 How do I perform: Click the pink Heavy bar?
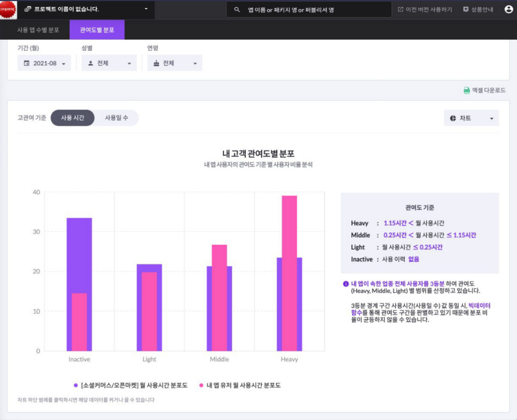pyautogui.click(x=289, y=273)
